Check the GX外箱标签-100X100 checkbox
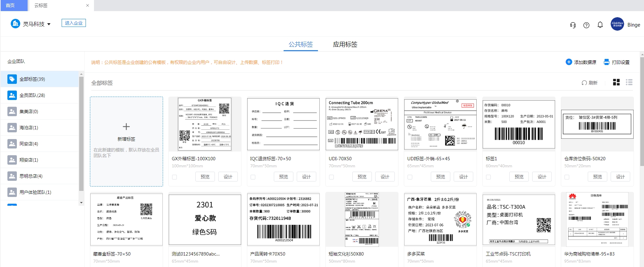644x267 pixels. pyautogui.click(x=174, y=177)
